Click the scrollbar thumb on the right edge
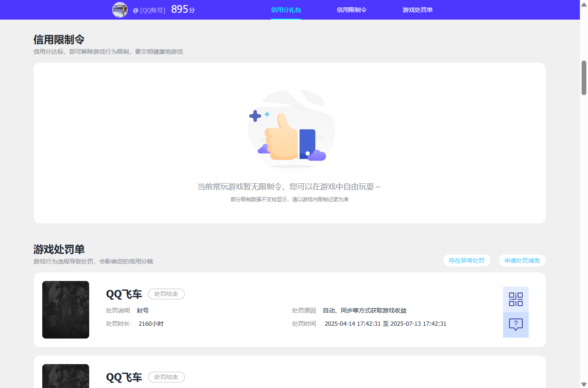Viewport: 588px width, 388px height. click(x=584, y=77)
